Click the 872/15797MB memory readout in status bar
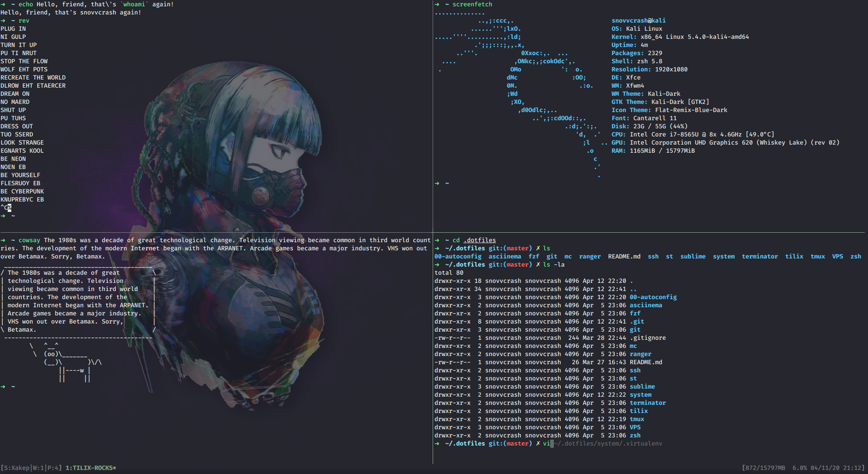 764,468
